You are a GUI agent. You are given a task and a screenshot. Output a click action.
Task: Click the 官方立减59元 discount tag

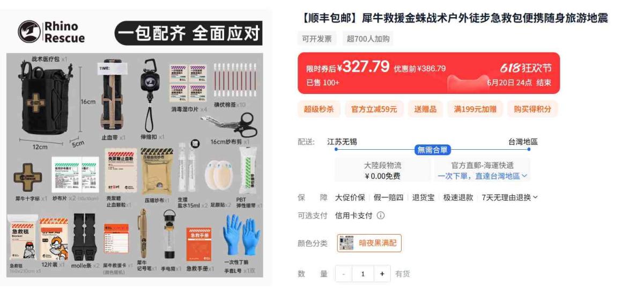coord(374,109)
